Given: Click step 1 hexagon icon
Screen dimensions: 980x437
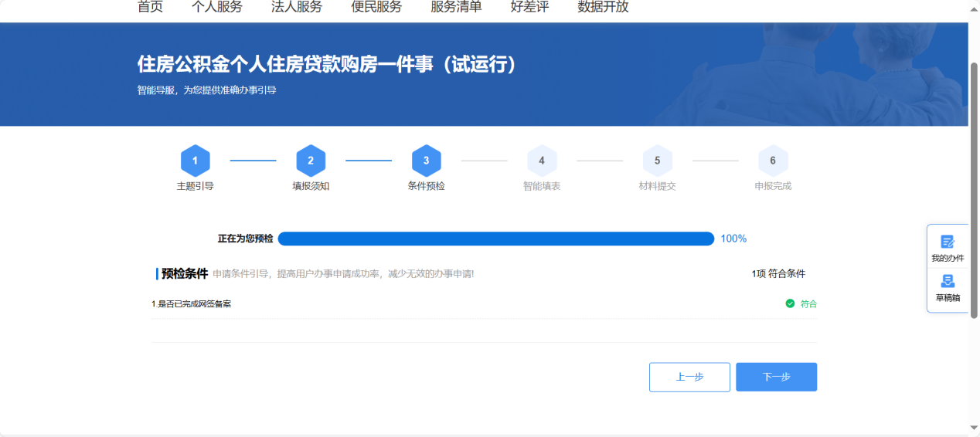Looking at the screenshot, I should pos(196,161).
